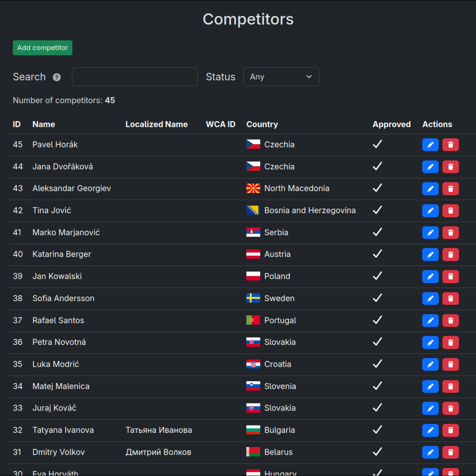Open the Status dropdown
This screenshot has height=476, width=476.
[281, 77]
